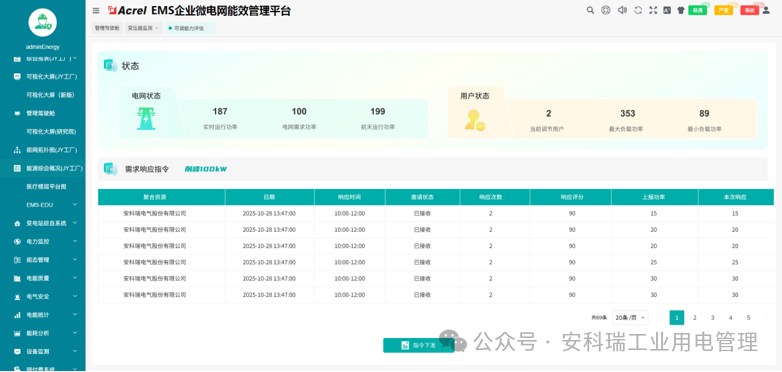
Task: Switch to the 管理驾驶舱 tab
Action: 107,28
